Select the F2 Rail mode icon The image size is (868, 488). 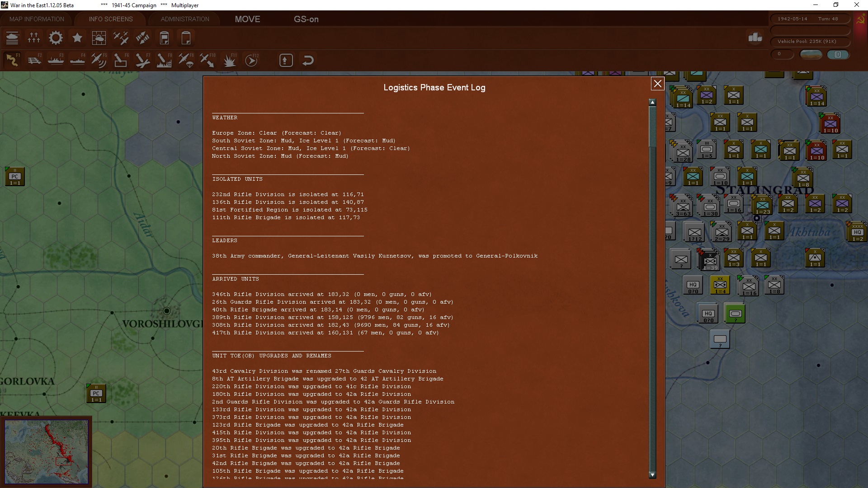point(34,60)
